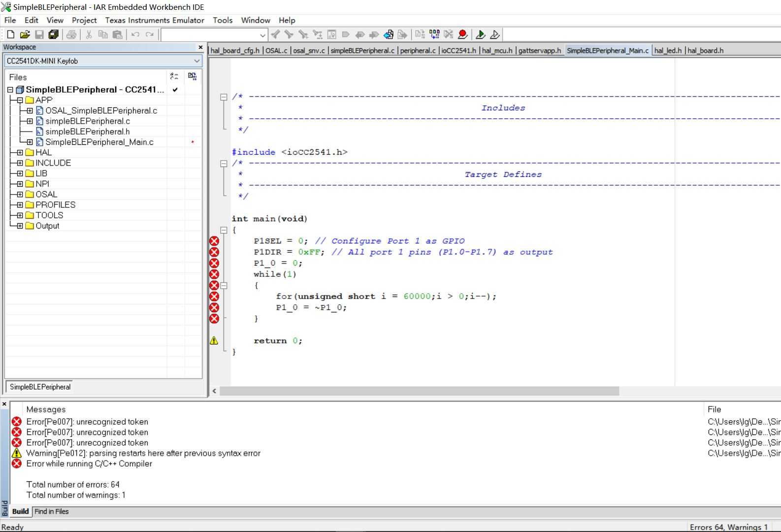
Task: Click editor scrollbar left arrow
Action: (214, 391)
